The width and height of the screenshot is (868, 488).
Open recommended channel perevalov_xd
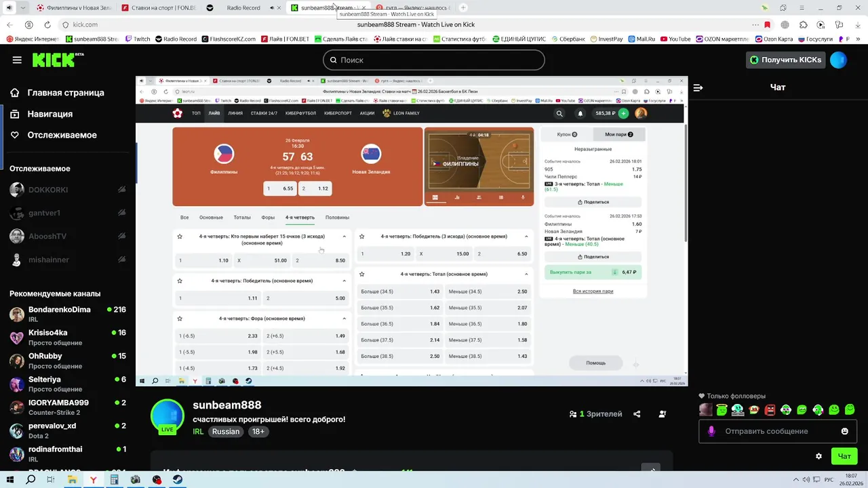click(x=68, y=430)
